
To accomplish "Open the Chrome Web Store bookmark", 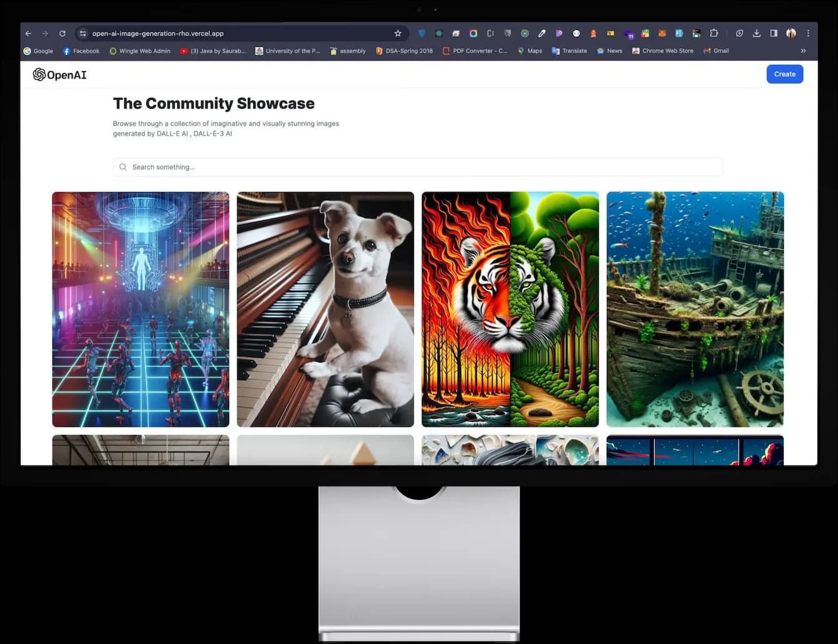I will 663,51.
